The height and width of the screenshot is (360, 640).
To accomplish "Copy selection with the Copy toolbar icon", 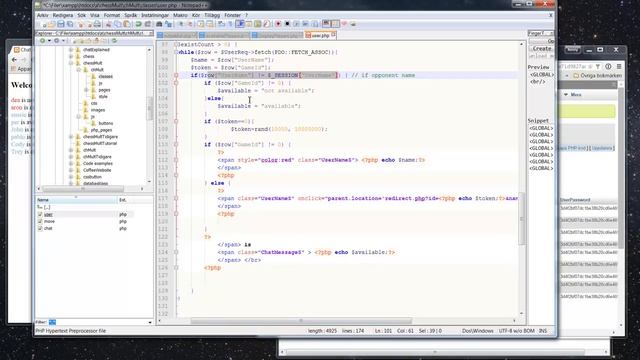I will coord(117,24).
